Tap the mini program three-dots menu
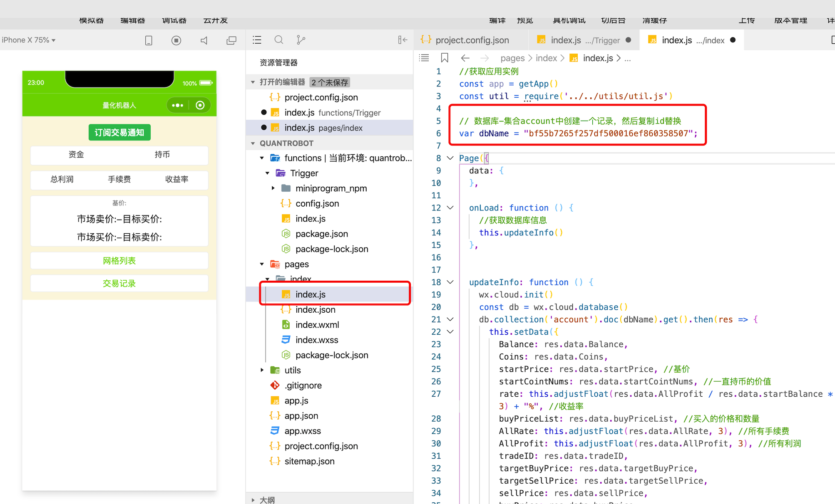This screenshot has width=835, height=504. click(x=178, y=105)
